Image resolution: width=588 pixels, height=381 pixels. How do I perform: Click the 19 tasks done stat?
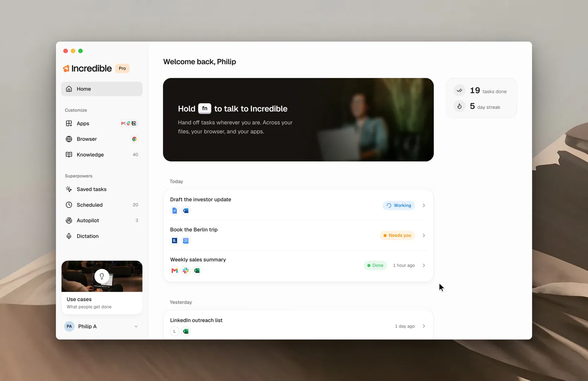(488, 91)
